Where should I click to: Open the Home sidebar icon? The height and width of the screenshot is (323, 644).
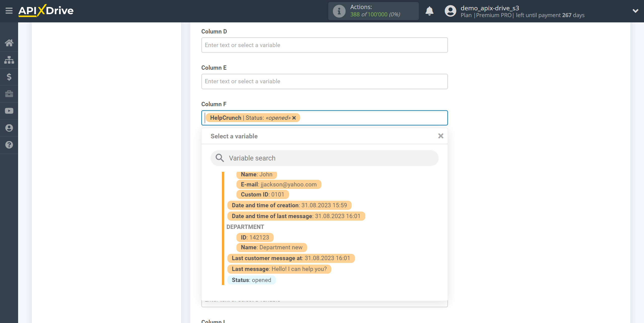click(9, 43)
